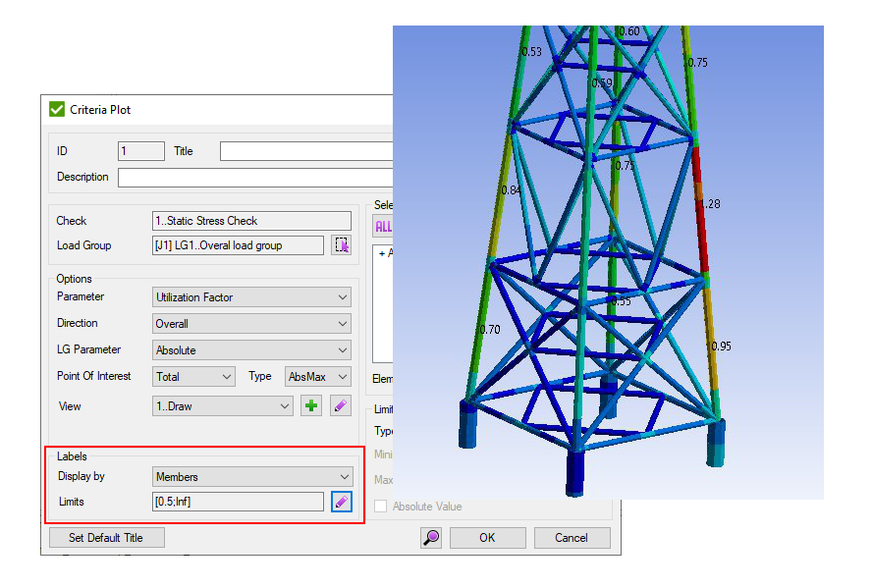Screen dimensions: 872x588
Task: Click the 0.55 label on tower
Action: (621, 301)
